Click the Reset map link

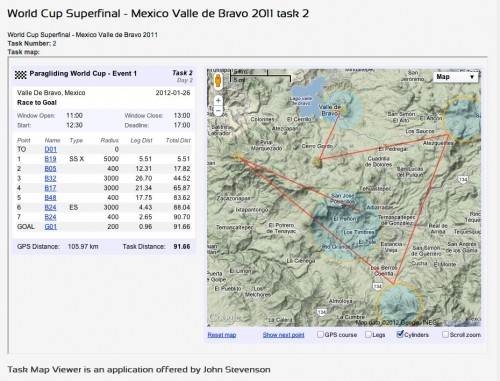tap(222, 335)
